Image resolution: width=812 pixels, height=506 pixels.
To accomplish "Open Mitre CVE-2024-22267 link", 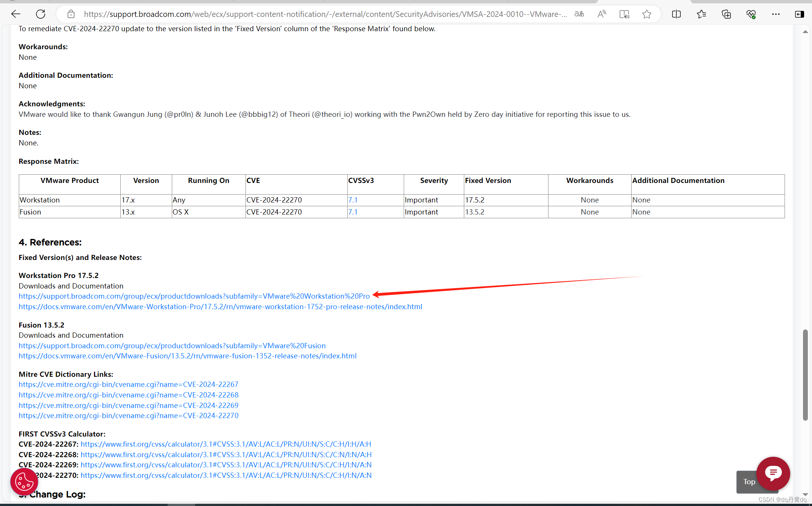I will (x=128, y=385).
